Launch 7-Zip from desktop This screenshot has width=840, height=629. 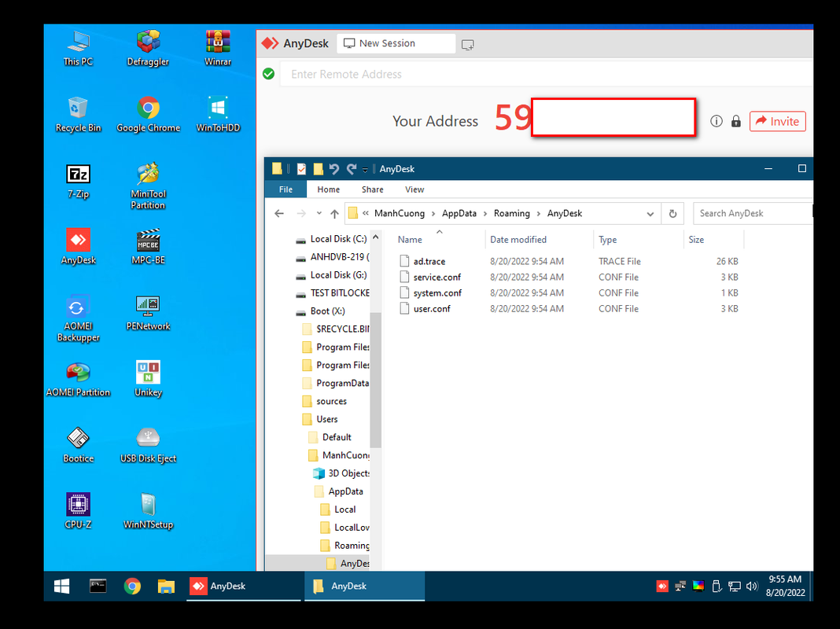coord(78,181)
